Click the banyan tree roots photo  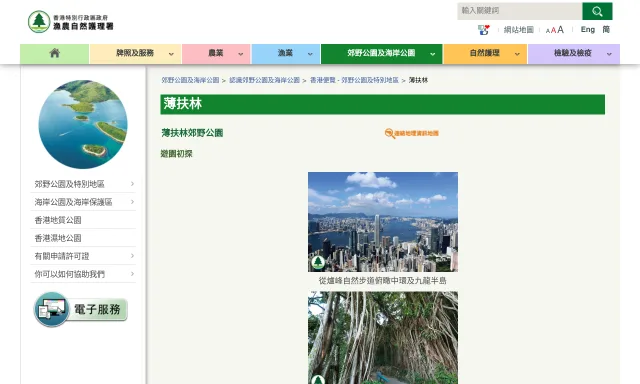coord(383,337)
